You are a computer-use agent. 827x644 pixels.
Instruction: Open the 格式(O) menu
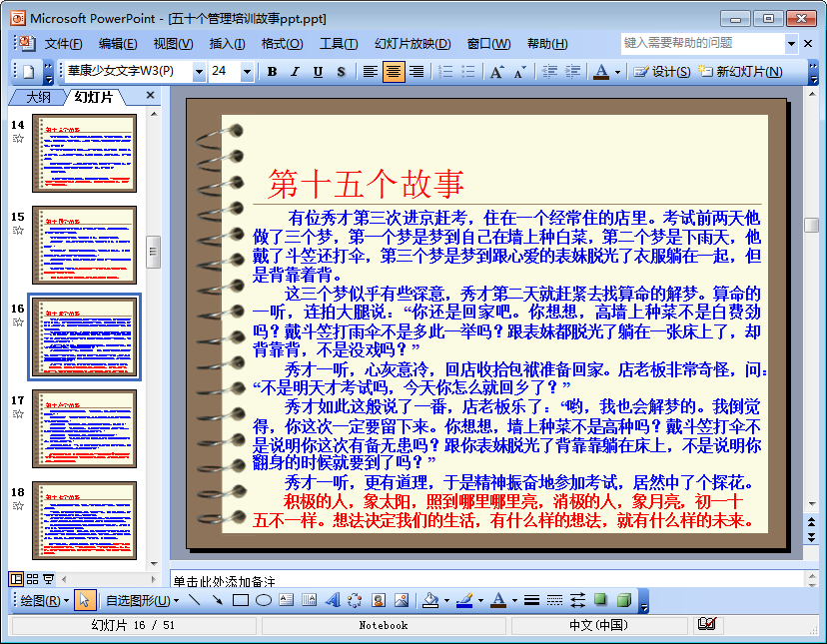(283, 44)
